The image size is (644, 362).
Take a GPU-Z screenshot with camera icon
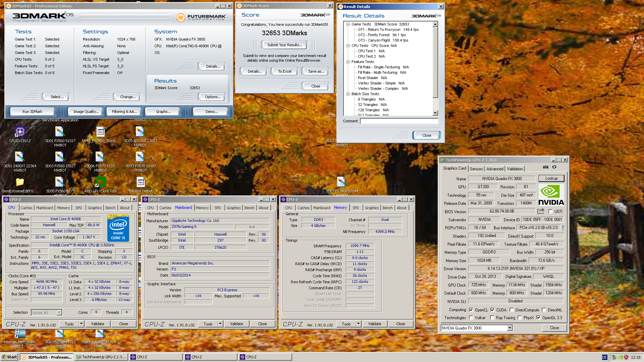point(546,167)
